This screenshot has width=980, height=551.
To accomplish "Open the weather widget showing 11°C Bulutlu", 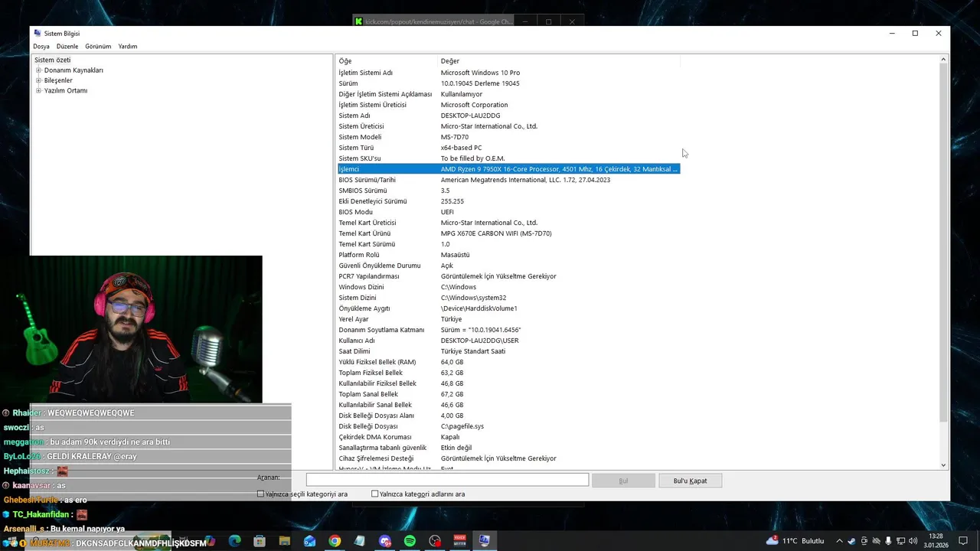I will pos(795,541).
